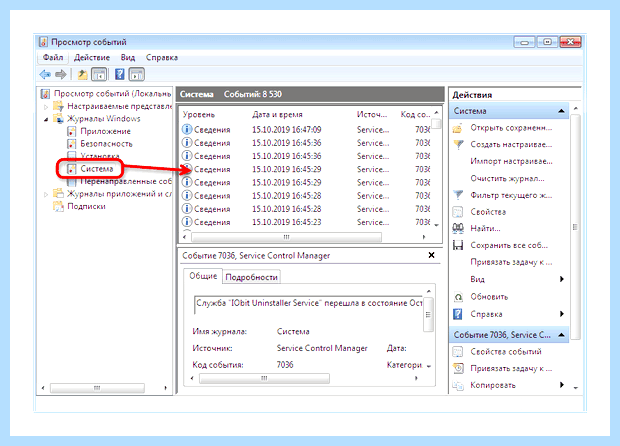This screenshot has height=446, width=620.
Task: Collapse 'Событие 7036, Service C...' actions section
Action: pyautogui.click(x=561, y=335)
